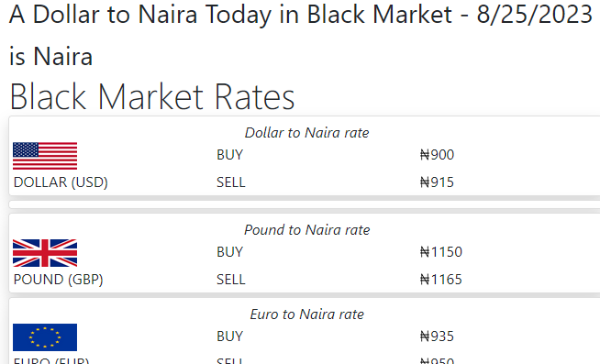Click the Pound to Naira rate title

click(x=307, y=230)
